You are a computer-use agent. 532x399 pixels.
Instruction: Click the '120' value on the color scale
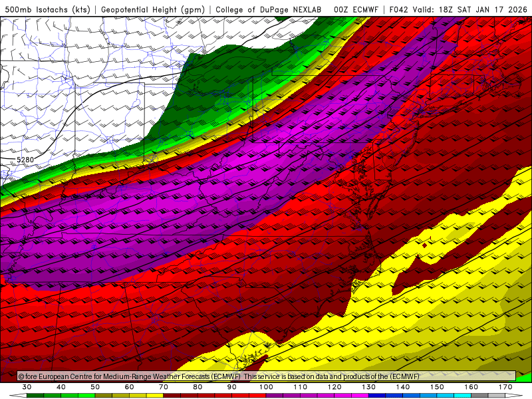coord(334,387)
